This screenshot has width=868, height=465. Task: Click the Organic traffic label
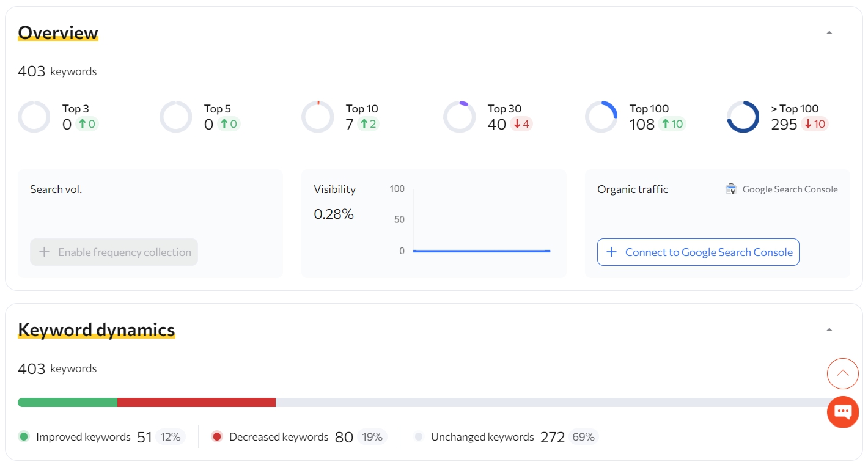coord(633,189)
